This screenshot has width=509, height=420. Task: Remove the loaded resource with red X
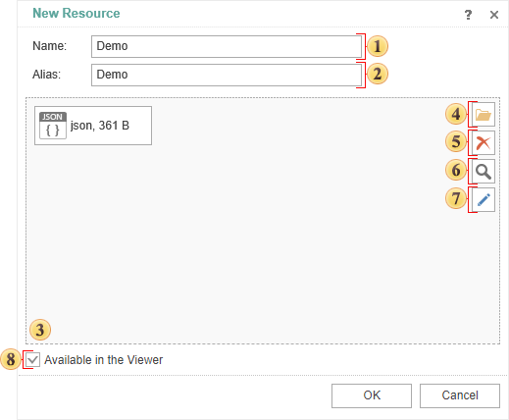tap(484, 143)
